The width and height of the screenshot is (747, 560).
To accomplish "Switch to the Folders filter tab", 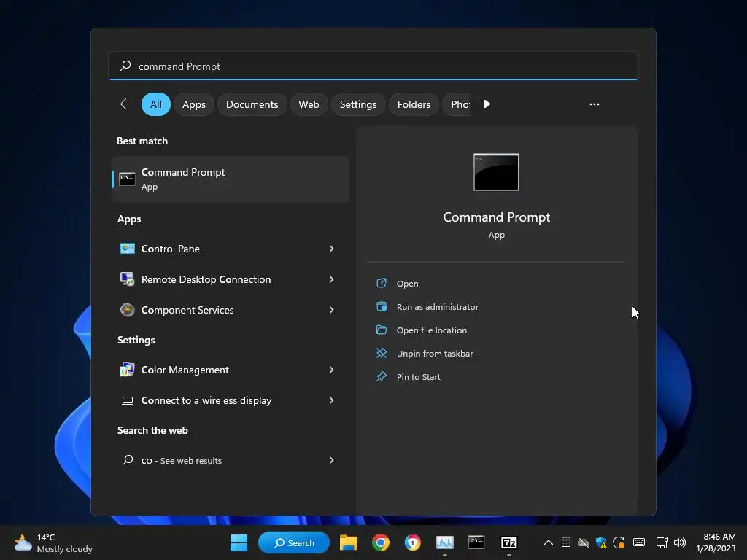I will click(414, 104).
